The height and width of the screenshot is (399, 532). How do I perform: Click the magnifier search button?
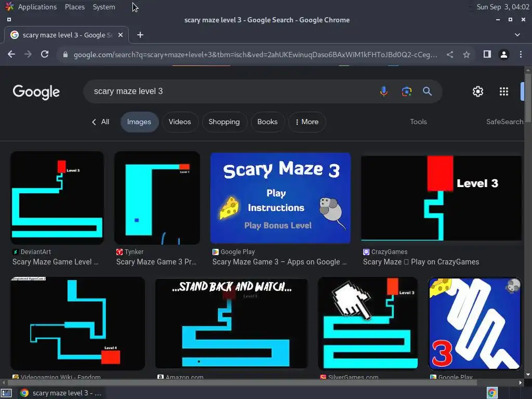pyautogui.click(x=427, y=91)
